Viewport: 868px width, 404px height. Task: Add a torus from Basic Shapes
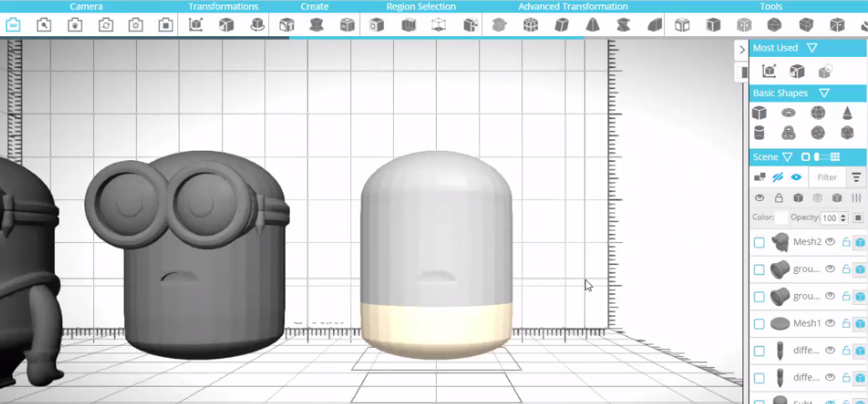pyautogui.click(x=788, y=113)
